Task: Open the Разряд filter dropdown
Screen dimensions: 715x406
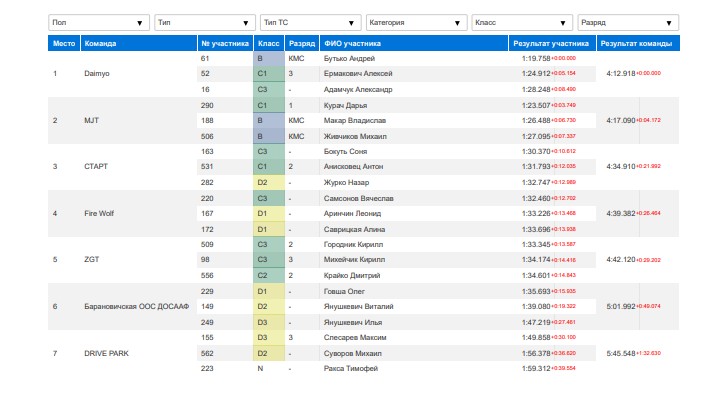Action: click(628, 22)
